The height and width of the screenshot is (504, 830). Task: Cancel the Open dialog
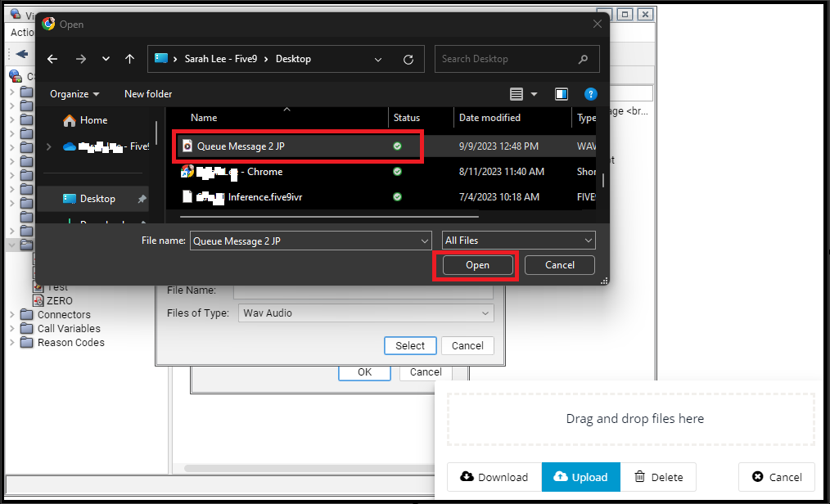click(x=560, y=265)
